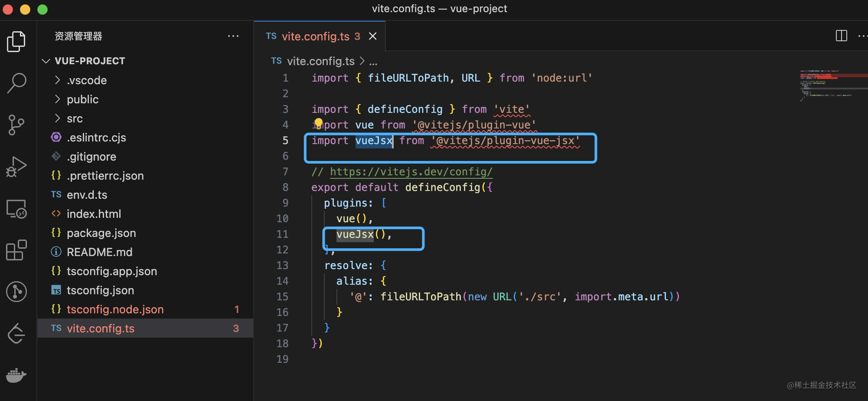This screenshot has width=868, height=401.
Task: Click the '@vitejs/plugin-vue-jsx' import string
Action: pyautogui.click(x=505, y=141)
